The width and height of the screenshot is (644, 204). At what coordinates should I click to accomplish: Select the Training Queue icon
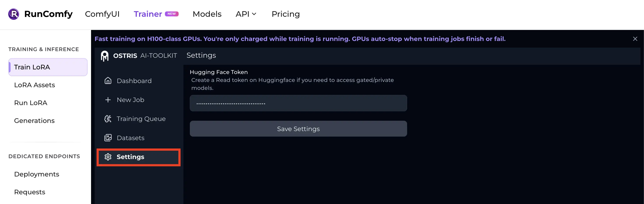tap(108, 119)
